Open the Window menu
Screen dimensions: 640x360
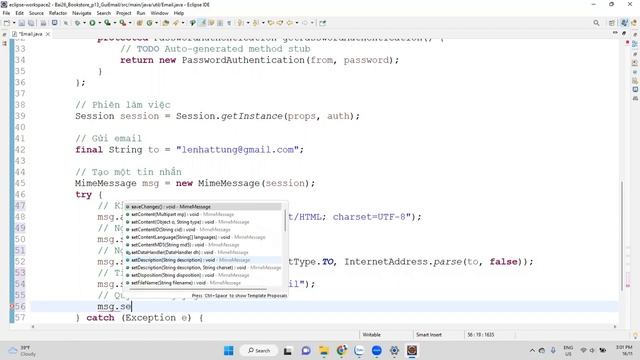click(x=160, y=13)
